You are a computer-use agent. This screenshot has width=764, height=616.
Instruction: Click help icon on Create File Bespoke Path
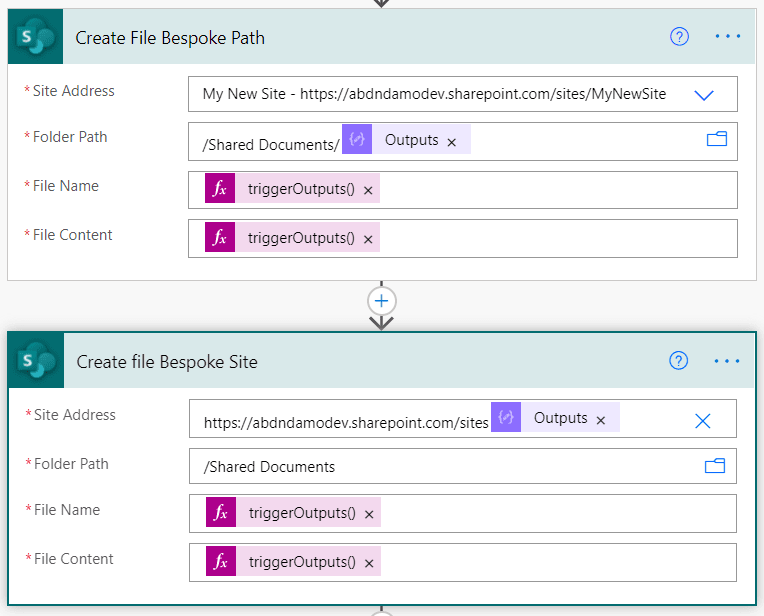[680, 37]
